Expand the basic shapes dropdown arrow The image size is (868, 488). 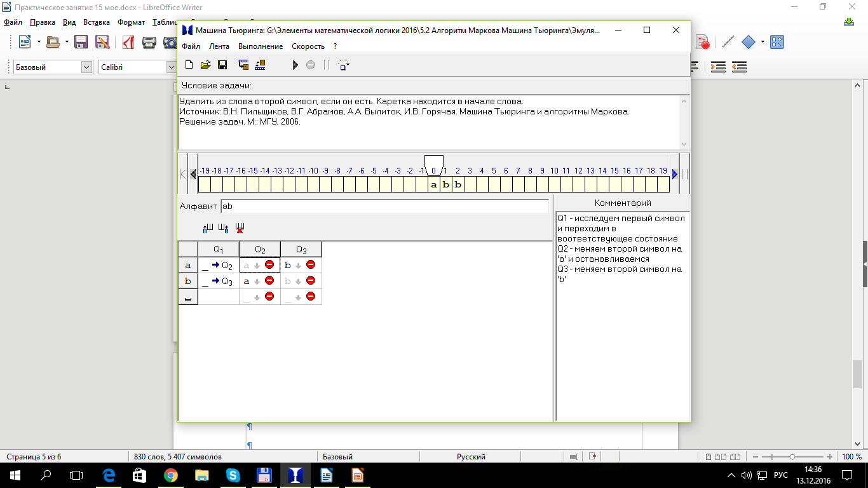pos(763,42)
